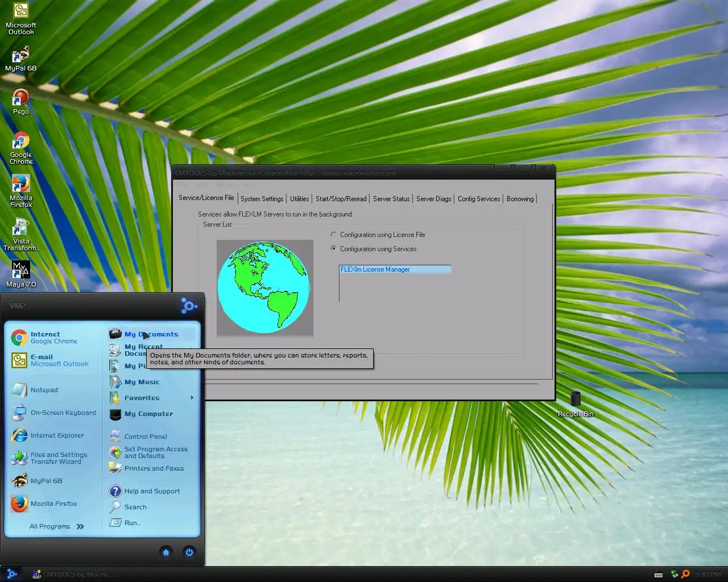The height and width of the screenshot is (582, 728).
Task: Switch to Config Services tab
Action: point(479,199)
